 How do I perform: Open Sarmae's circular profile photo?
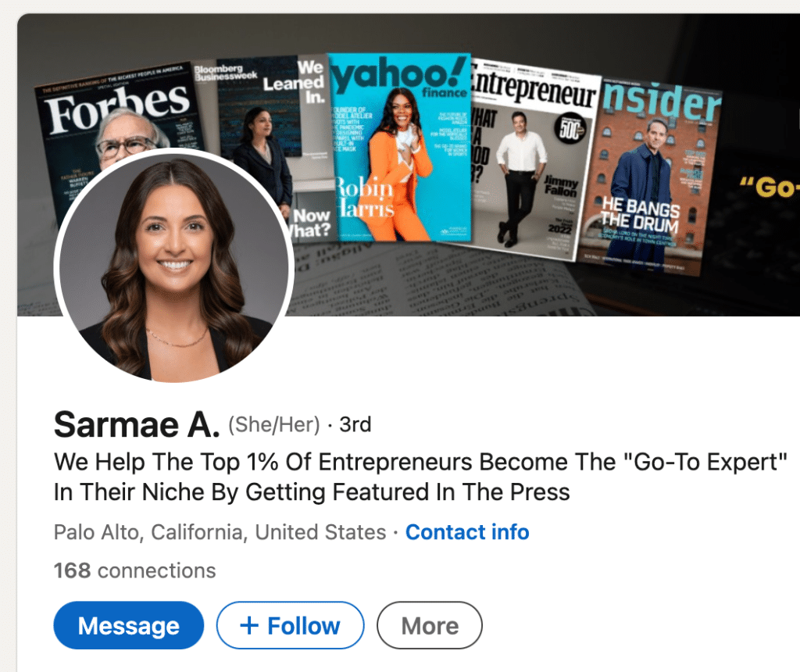point(174,267)
